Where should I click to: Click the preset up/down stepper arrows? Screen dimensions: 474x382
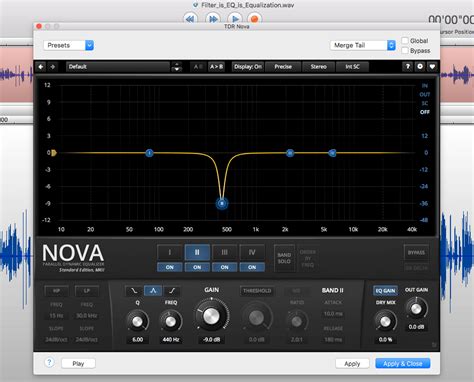177,67
